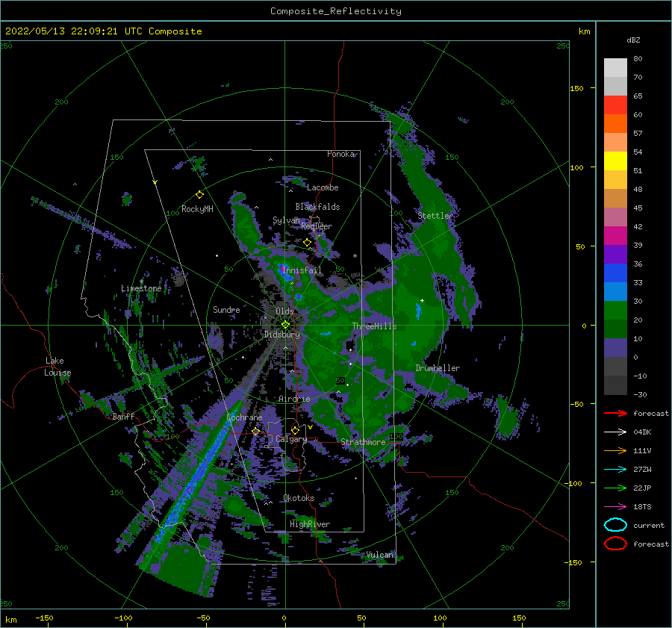672x628 pixels.
Task: Click the red forecast arrow legend icon
Action: click(x=615, y=413)
